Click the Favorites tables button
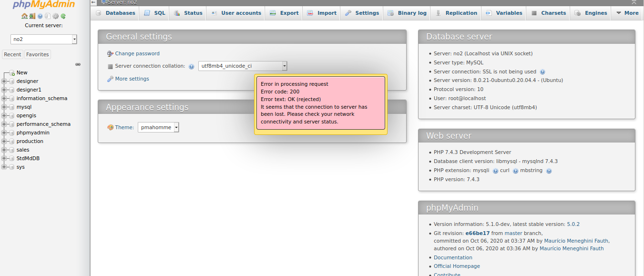The height and width of the screenshot is (276, 644). pos(38,54)
